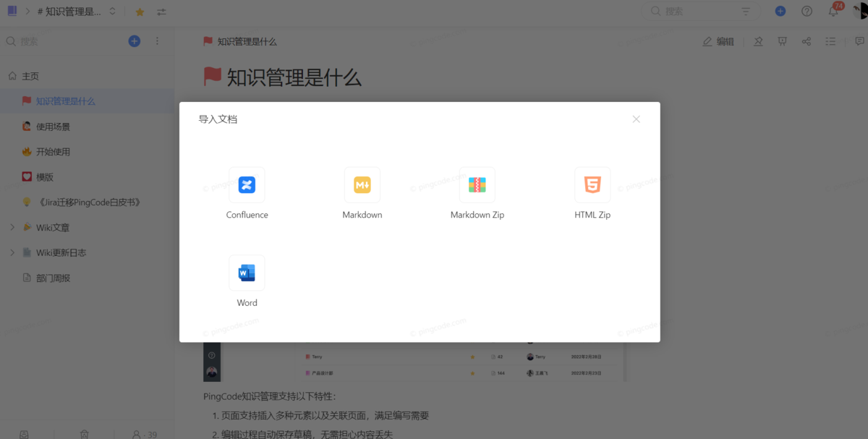Click the 编辑 button
The height and width of the screenshot is (439, 868).
coord(718,42)
